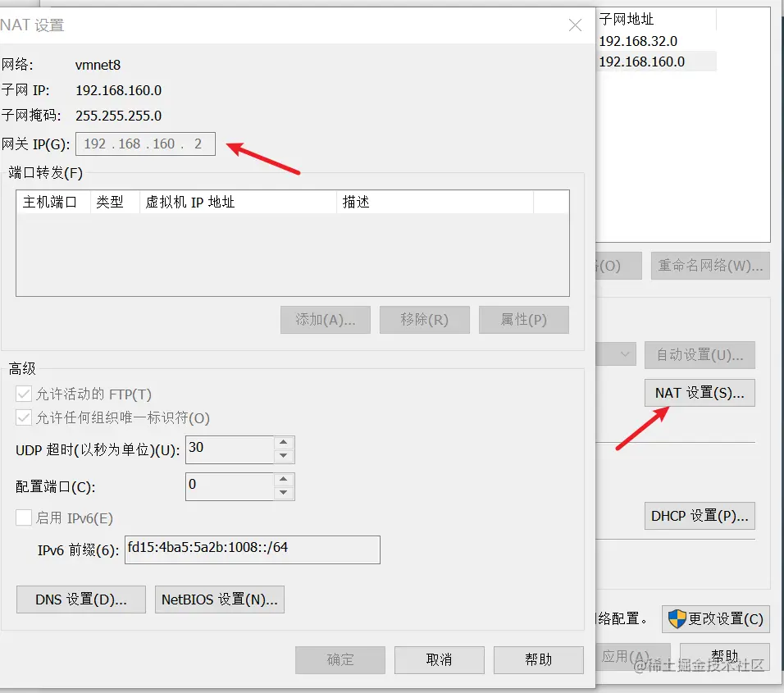Open DNS 设置(D)... dialog

(81, 600)
